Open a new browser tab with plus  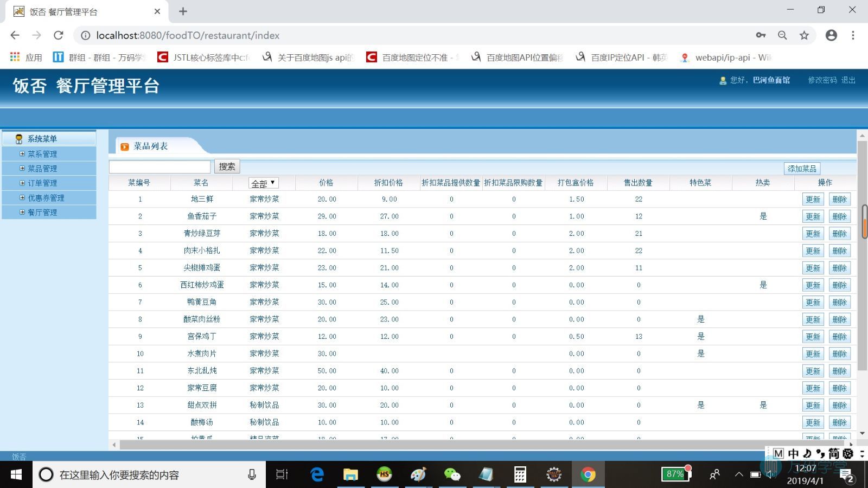pyautogui.click(x=183, y=11)
